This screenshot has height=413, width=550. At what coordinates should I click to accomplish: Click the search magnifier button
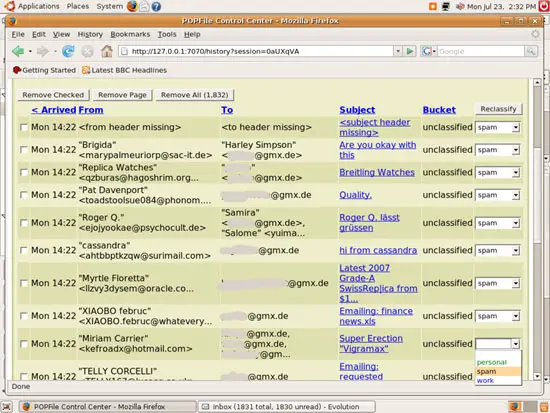tap(531, 51)
